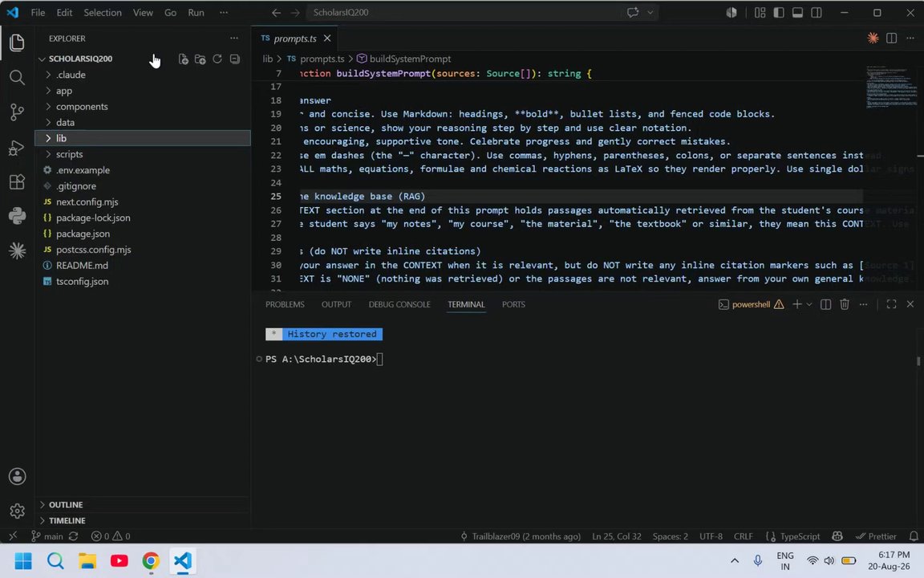Create a new folder in SCHOLARSIQ200
The height and width of the screenshot is (578, 924).
(x=201, y=59)
